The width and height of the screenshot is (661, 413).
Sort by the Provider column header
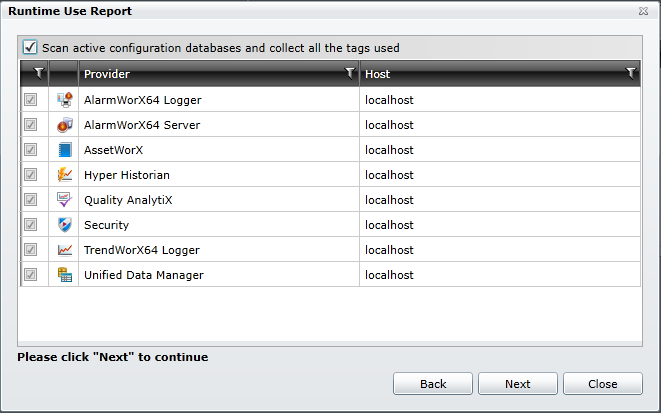point(200,74)
